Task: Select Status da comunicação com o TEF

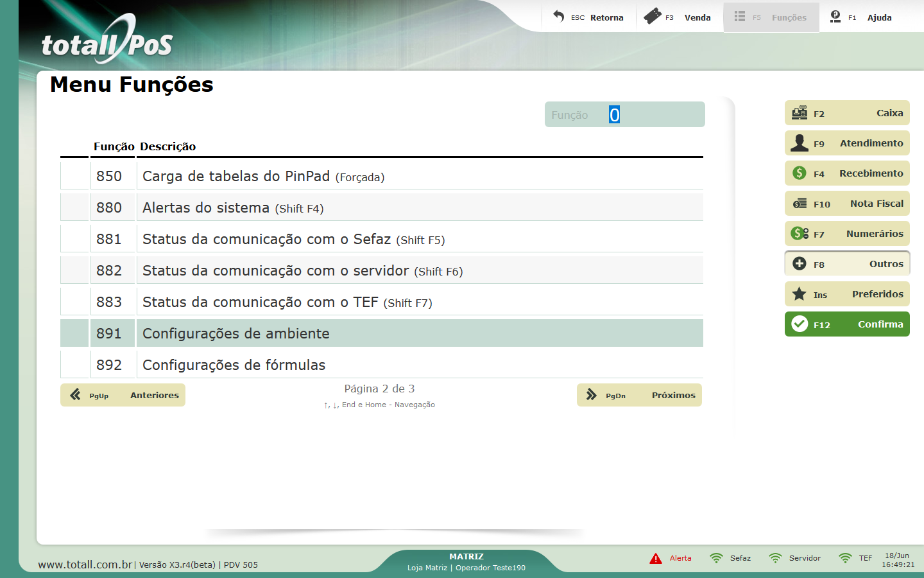Action: [382, 302]
